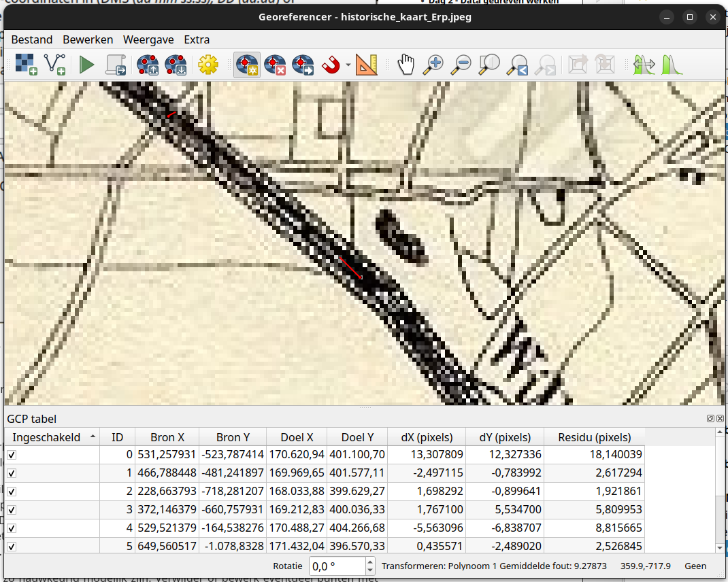This screenshot has width=728, height=582.
Task: Select the Add GCP Point tool
Action: [x=246, y=65]
